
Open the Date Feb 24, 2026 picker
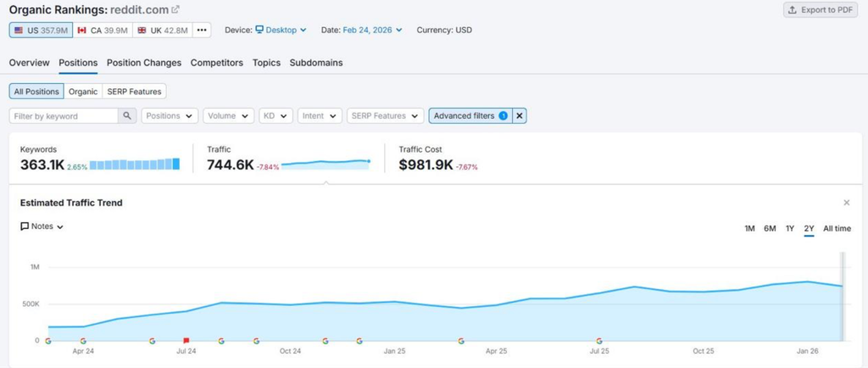[373, 30]
